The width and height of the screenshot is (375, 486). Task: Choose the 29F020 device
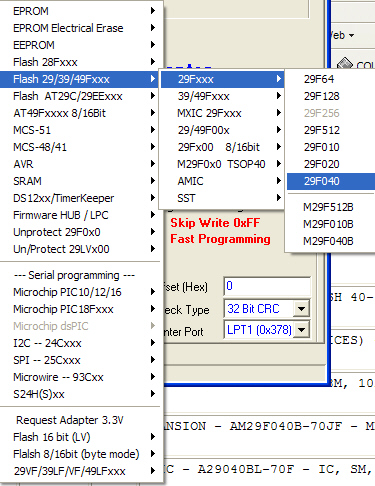coord(331,164)
